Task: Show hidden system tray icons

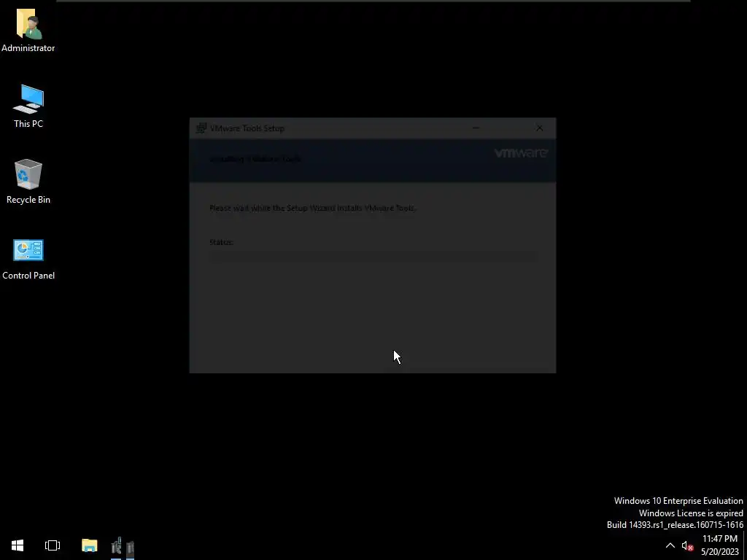Action: [x=670, y=545]
